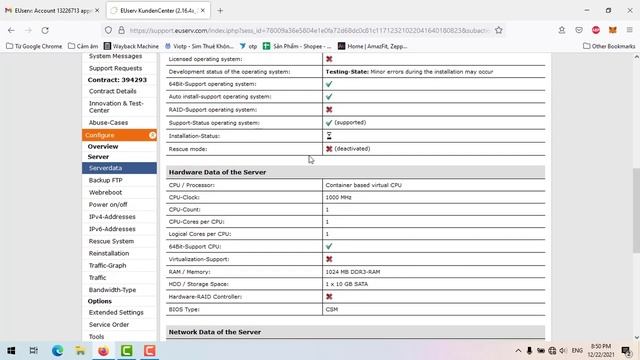Open notification center on taskbar
640x360 pixels.
tap(626, 351)
